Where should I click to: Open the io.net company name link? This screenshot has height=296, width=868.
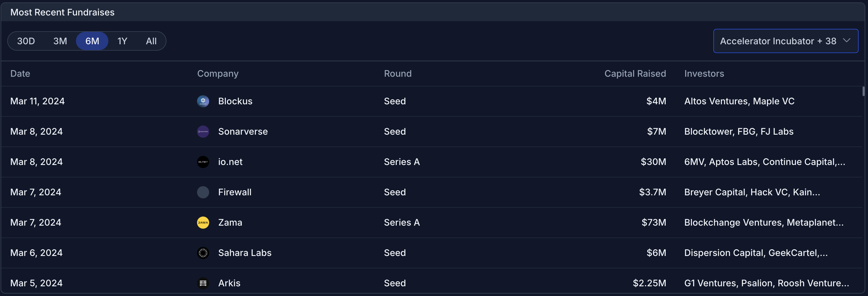[x=230, y=162]
